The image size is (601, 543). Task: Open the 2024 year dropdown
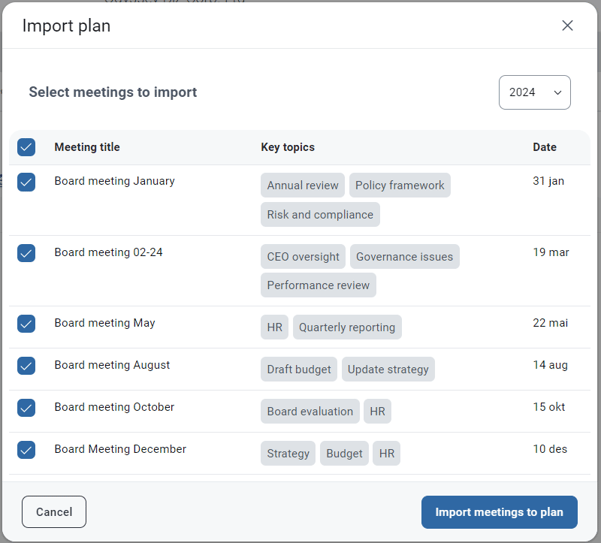[534, 92]
